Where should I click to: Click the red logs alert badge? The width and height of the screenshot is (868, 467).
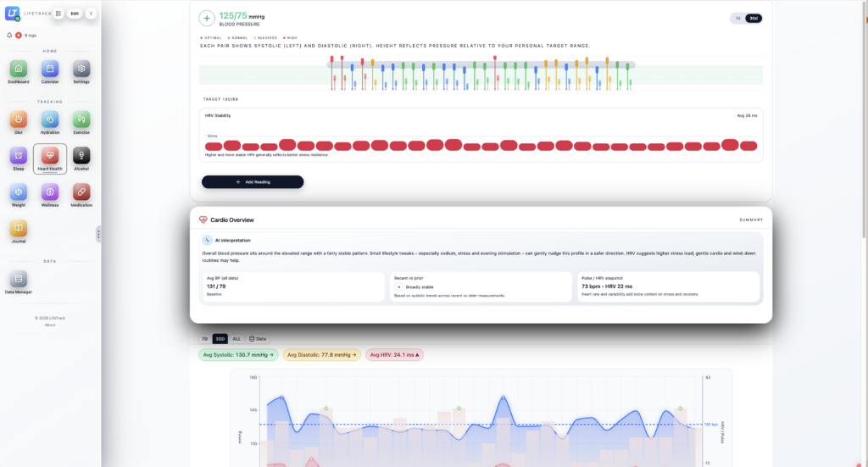point(19,36)
